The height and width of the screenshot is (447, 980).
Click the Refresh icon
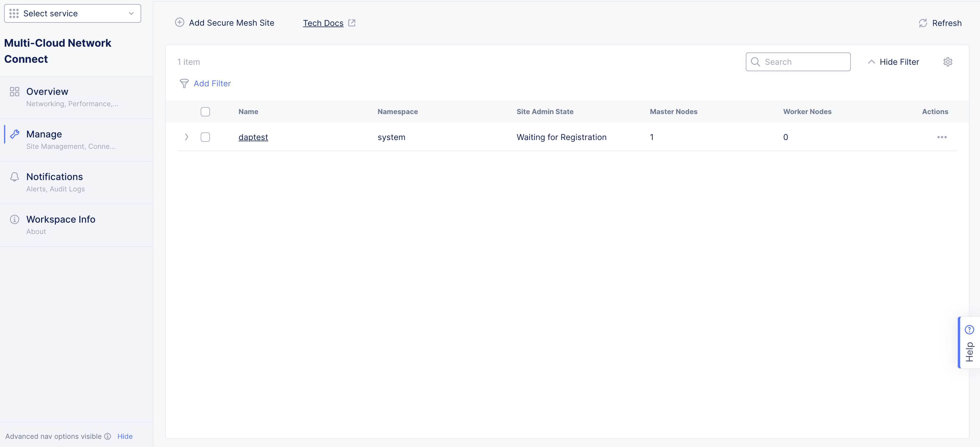(x=923, y=22)
